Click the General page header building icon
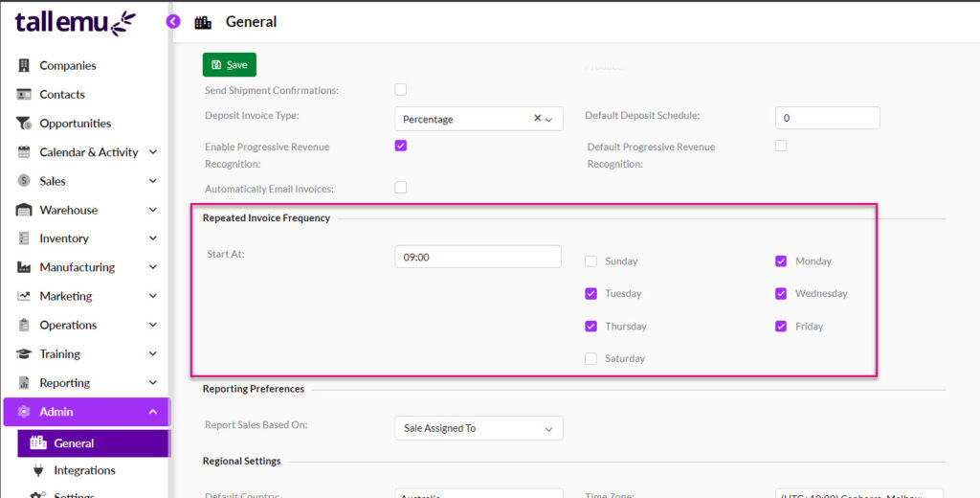980x498 pixels. tap(203, 23)
